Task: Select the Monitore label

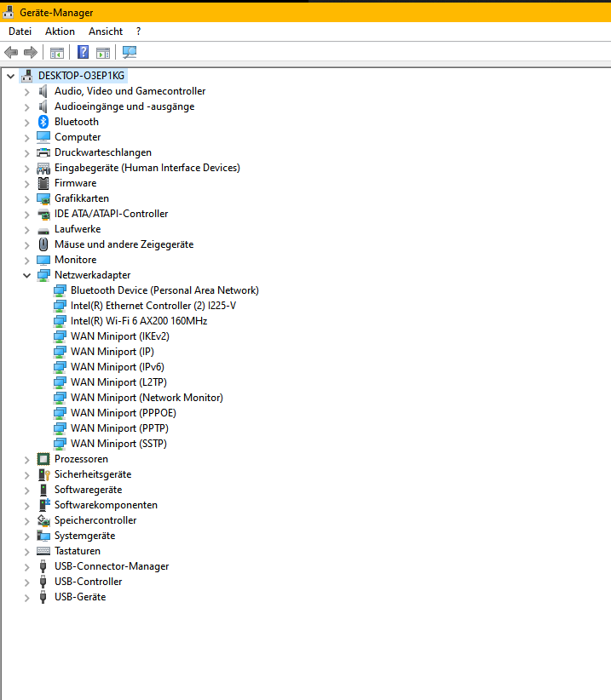Action: tap(76, 260)
